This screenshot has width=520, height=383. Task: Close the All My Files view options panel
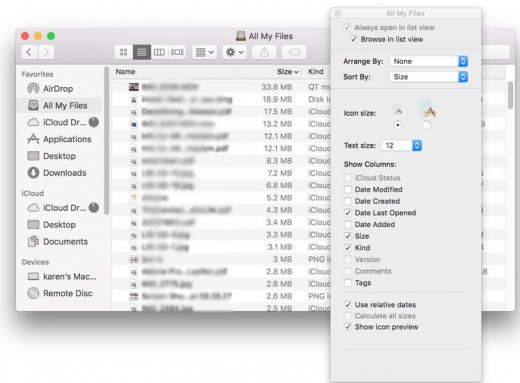(338, 13)
